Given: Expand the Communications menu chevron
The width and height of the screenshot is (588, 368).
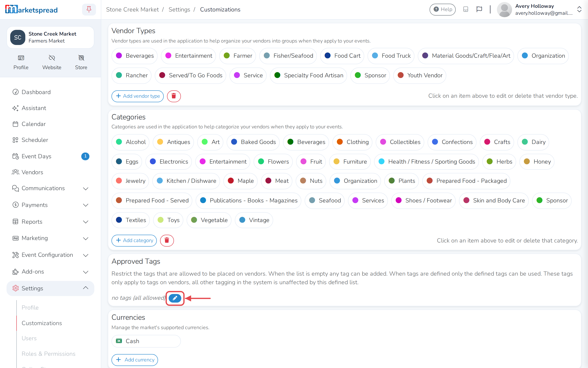Looking at the screenshot, I should pyautogui.click(x=86, y=188).
